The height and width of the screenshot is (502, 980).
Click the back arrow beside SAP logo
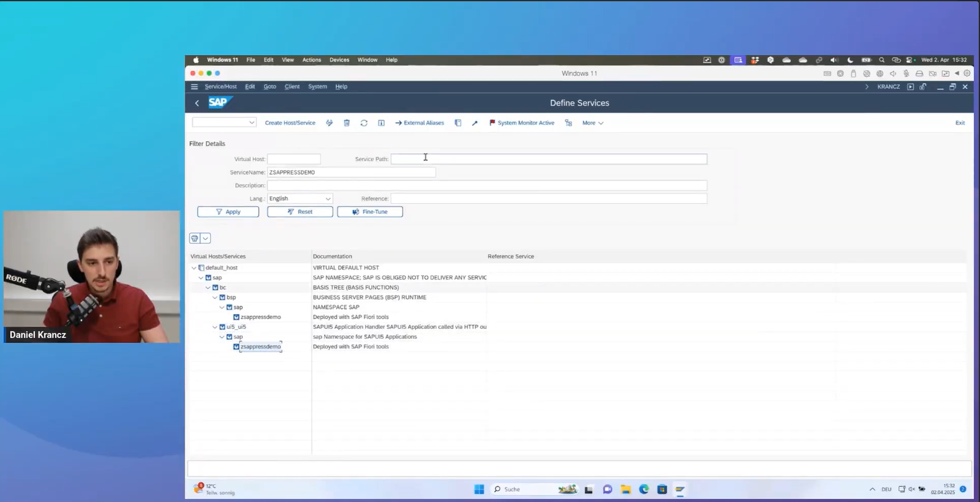[197, 103]
